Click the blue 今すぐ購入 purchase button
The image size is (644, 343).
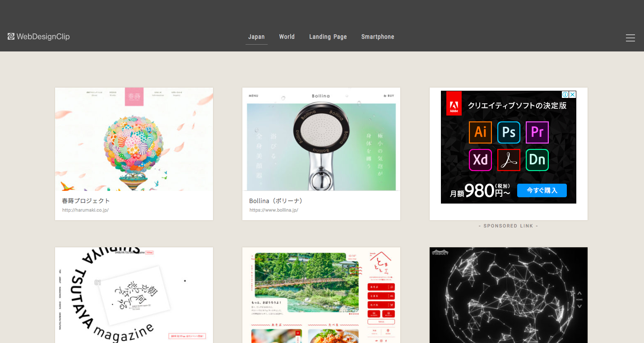click(542, 190)
